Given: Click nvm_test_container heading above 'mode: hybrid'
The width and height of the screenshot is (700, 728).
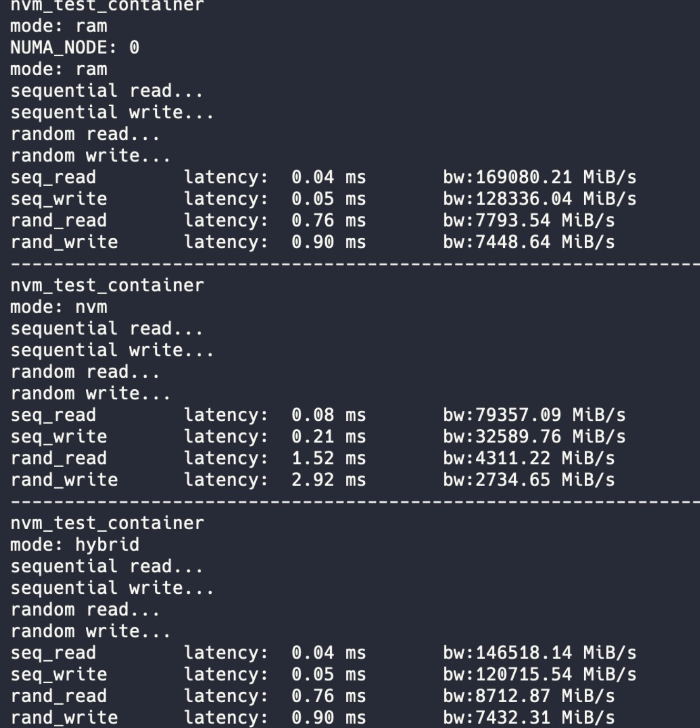Looking at the screenshot, I should (107, 523).
